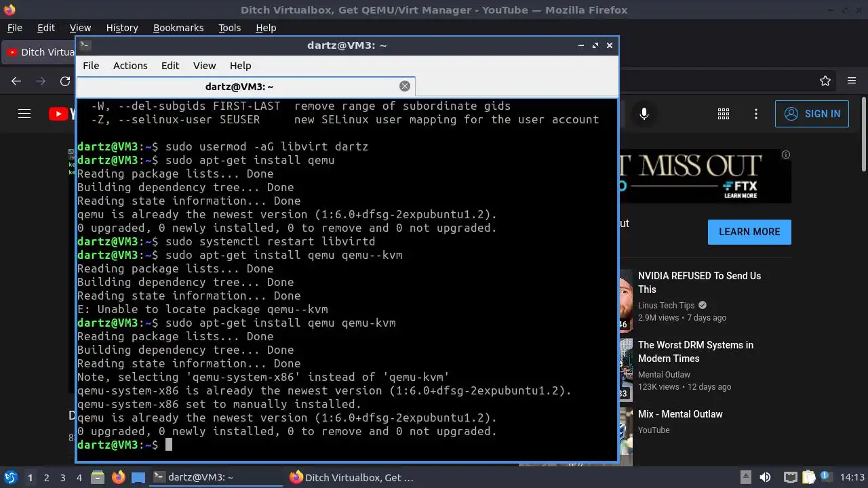The width and height of the screenshot is (868, 488).
Task: Open the Linus Tech Tips channel
Action: pos(667,305)
